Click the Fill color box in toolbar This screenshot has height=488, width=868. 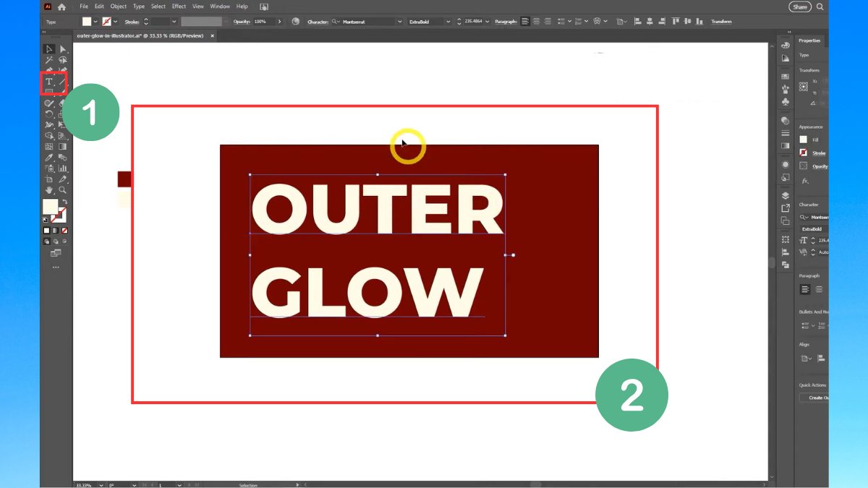click(49, 207)
